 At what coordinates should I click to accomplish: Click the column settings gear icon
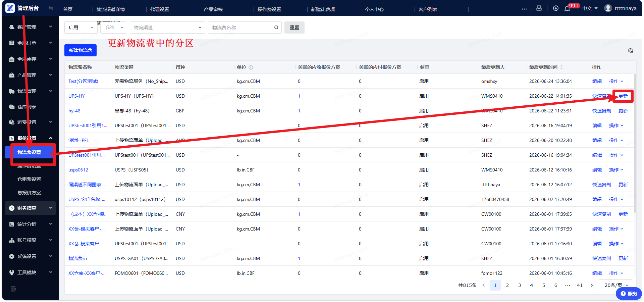coord(631,50)
